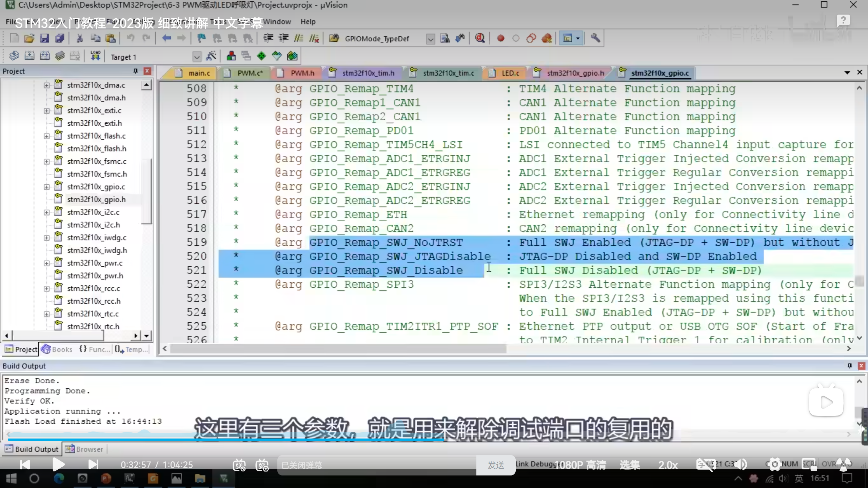Viewport: 868px width, 488px height.
Task: Expand the stm32f10x_gpio.c tree node
Action: coord(47,187)
